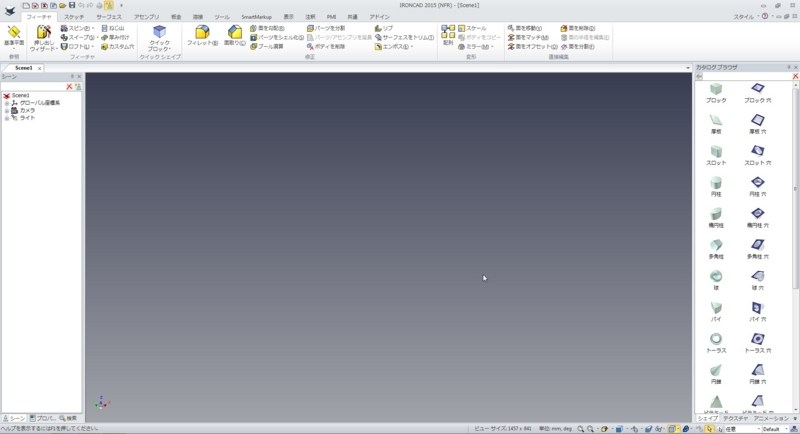
Task: Click the save icon in quick access toolbar
Action: (x=72, y=5)
